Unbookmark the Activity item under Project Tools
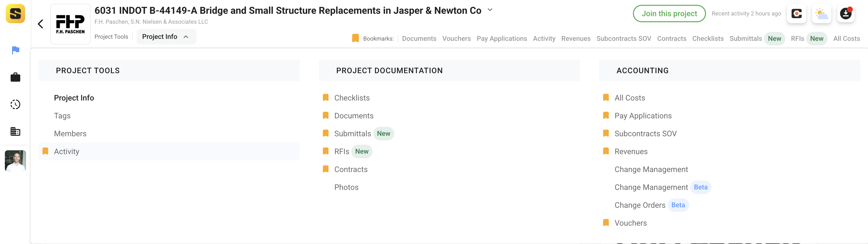 [45, 151]
